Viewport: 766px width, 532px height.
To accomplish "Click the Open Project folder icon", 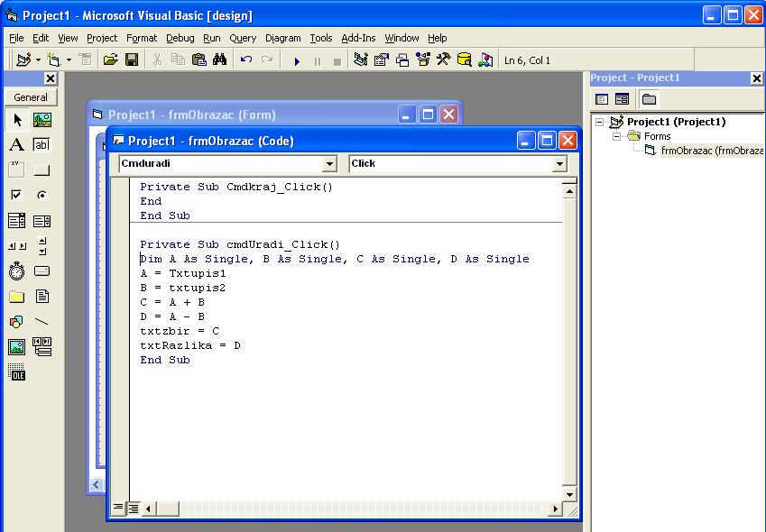I will tap(111, 60).
